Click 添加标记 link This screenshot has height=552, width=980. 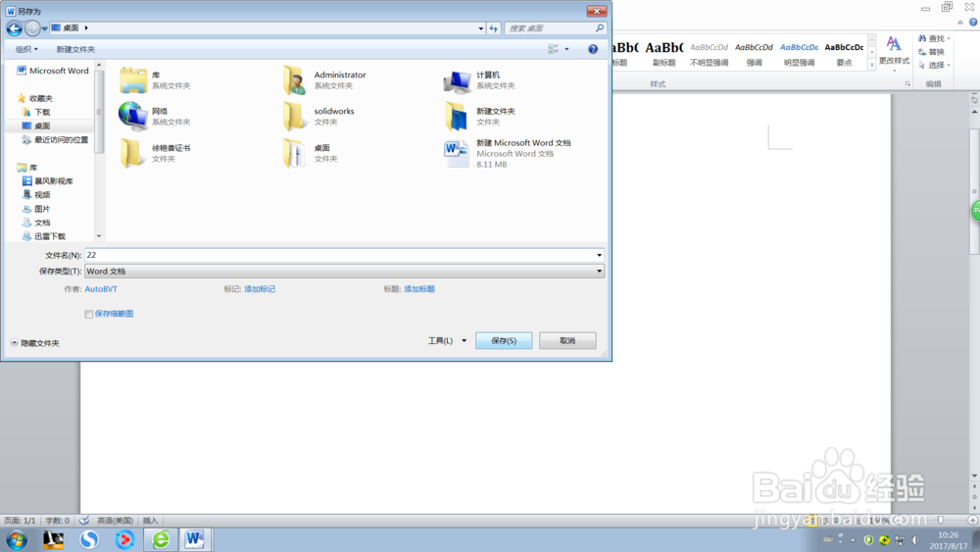260,289
